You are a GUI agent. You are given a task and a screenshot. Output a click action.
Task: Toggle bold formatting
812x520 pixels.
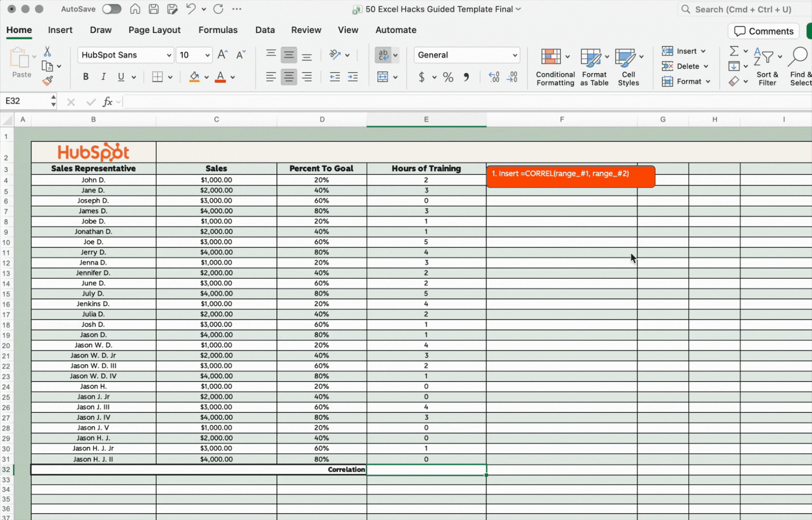click(x=86, y=77)
